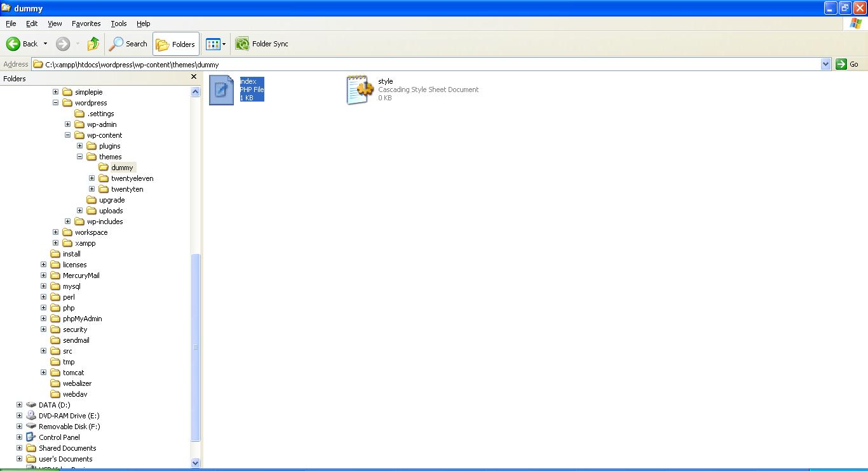This screenshot has height=471, width=868.
Task: Open the Edit menu
Action: tap(32, 23)
